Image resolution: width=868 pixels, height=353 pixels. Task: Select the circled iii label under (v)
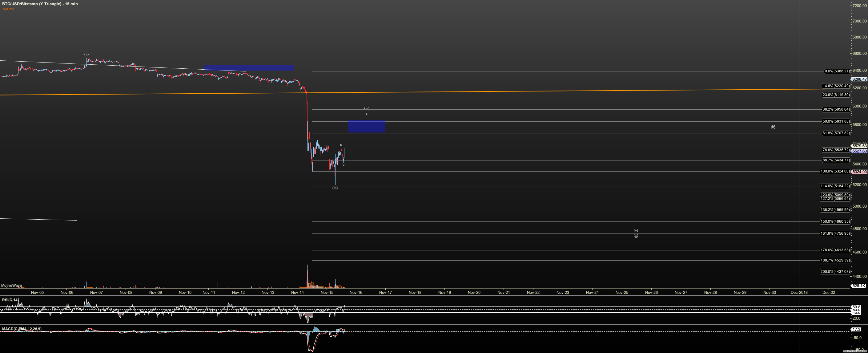click(636, 236)
